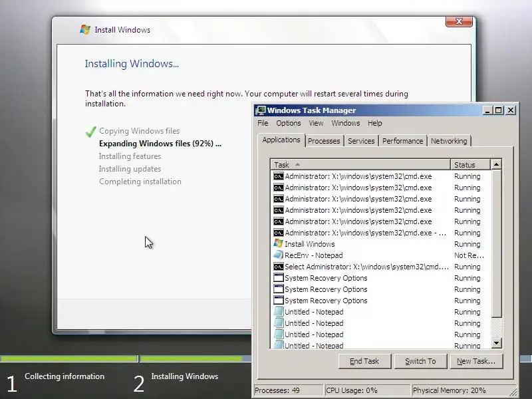Click the Windows Task Manager title bar text
The image size is (532, 399).
[x=311, y=110]
